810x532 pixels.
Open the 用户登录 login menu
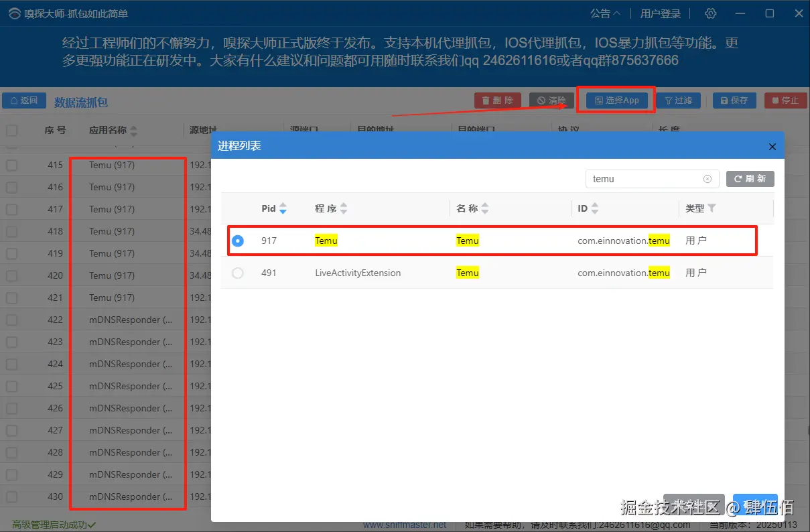[660, 13]
